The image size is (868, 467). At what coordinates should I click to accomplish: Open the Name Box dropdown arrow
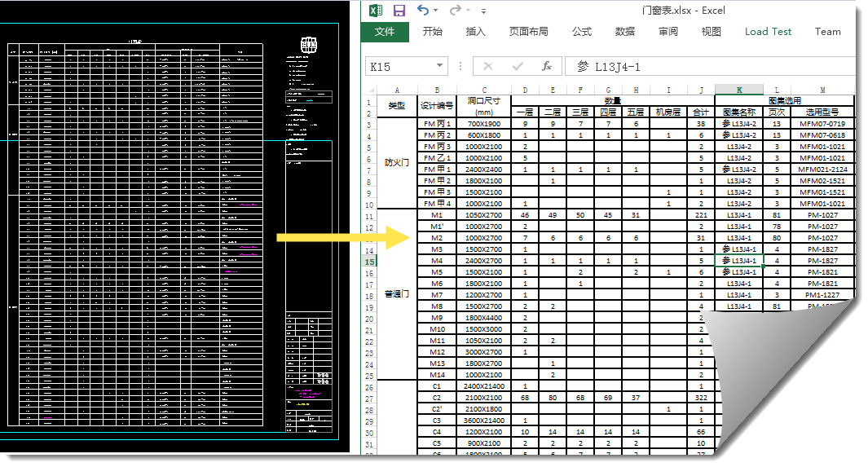point(440,66)
